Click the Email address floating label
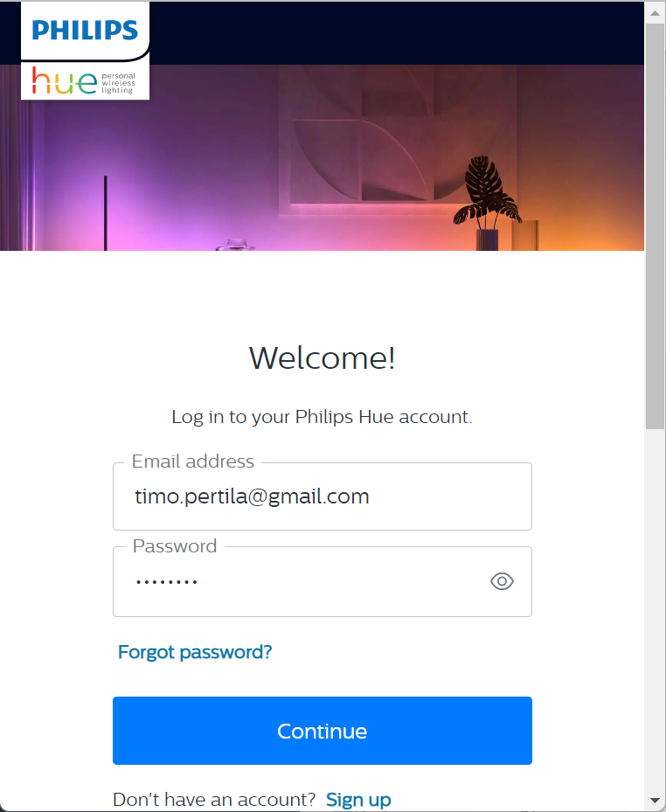Screen dimensions: 666x812 coord(192,462)
